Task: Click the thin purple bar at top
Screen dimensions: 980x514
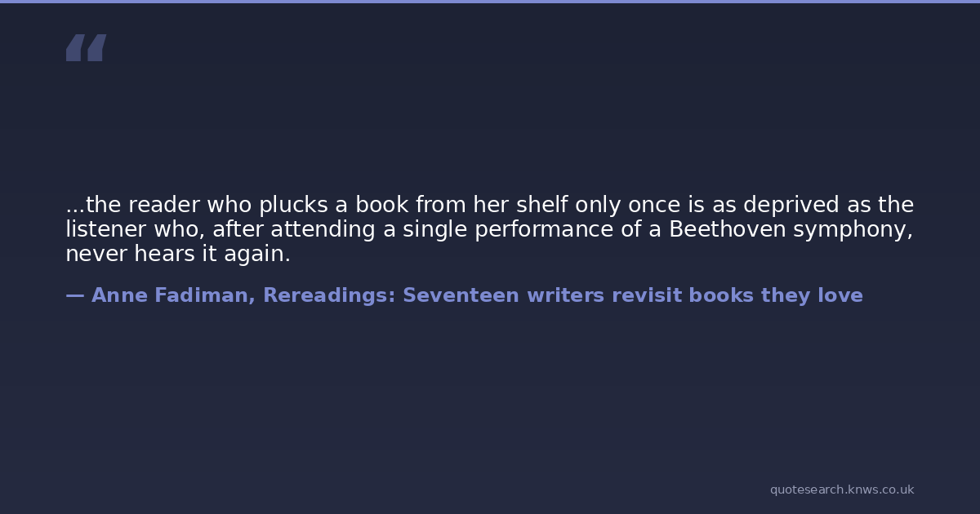Action: tap(490, 2)
